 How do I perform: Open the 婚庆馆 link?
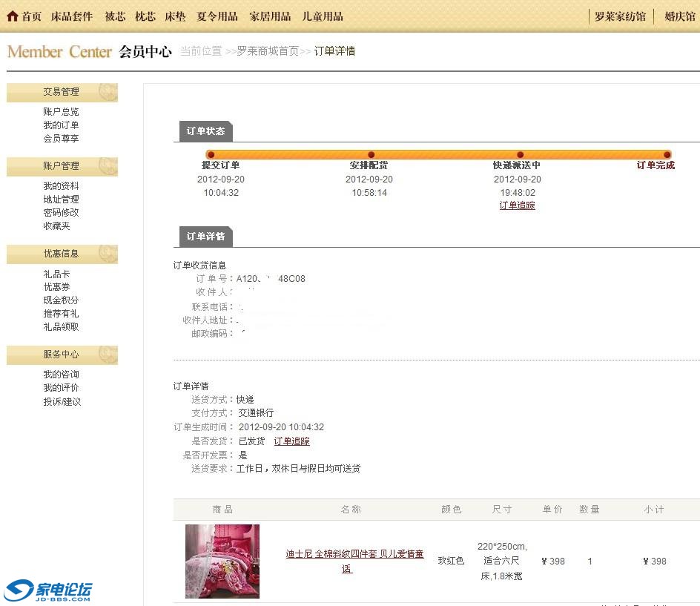pyautogui.click(x=679, y=16)
